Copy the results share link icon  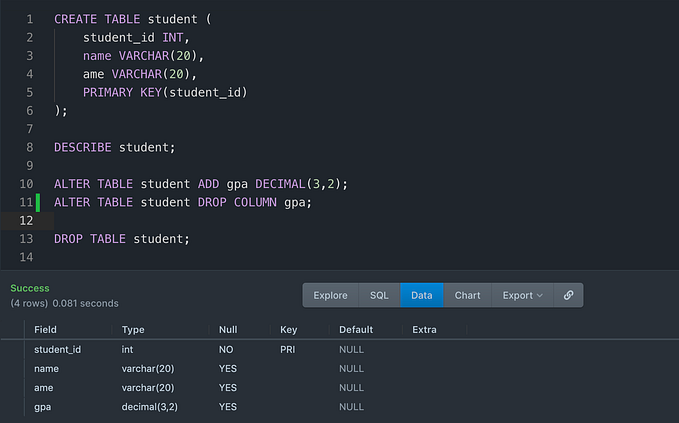[x=568, y=295]
